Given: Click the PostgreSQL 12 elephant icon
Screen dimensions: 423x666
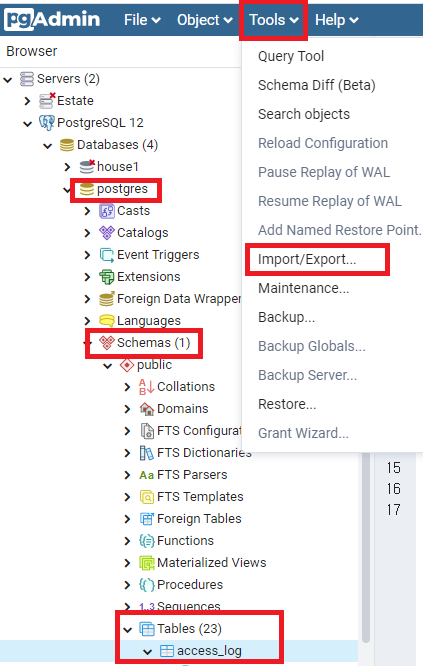Looking at the screenshot, I should [47, 123].
